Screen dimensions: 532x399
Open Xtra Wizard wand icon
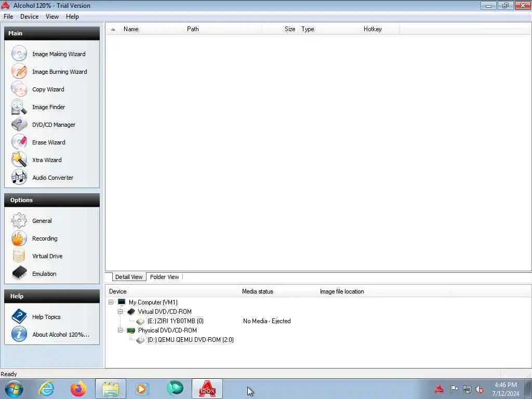pos(19,159)
